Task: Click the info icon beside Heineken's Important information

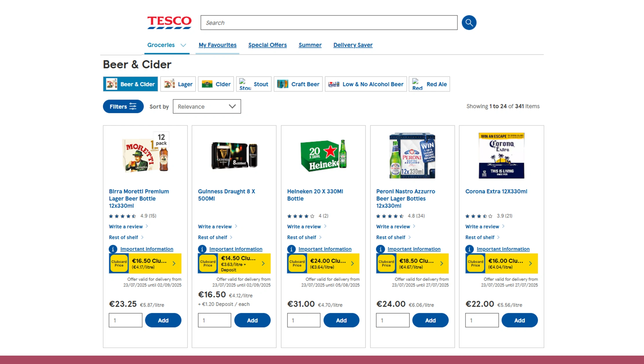Action: [x=291, y=249]
